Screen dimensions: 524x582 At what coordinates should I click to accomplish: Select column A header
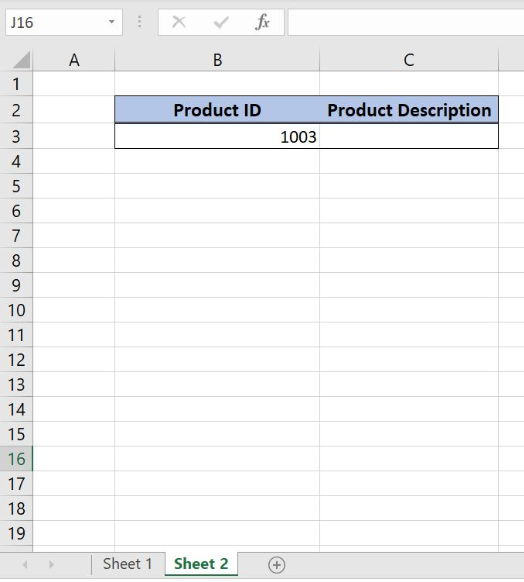click(74, 60)
